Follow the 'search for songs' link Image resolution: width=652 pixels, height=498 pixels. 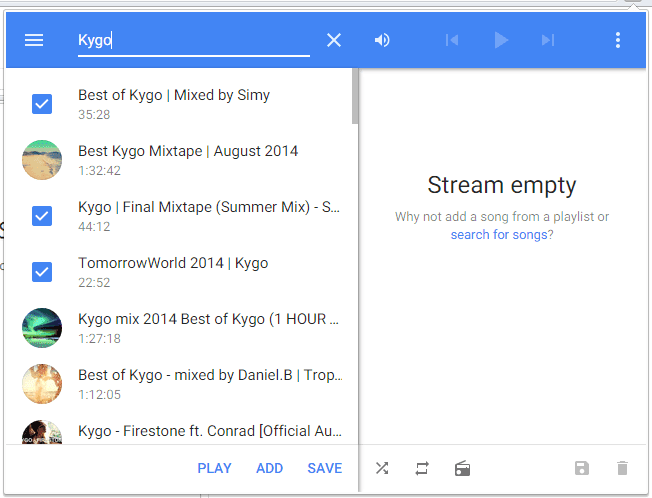pos(498,234)
